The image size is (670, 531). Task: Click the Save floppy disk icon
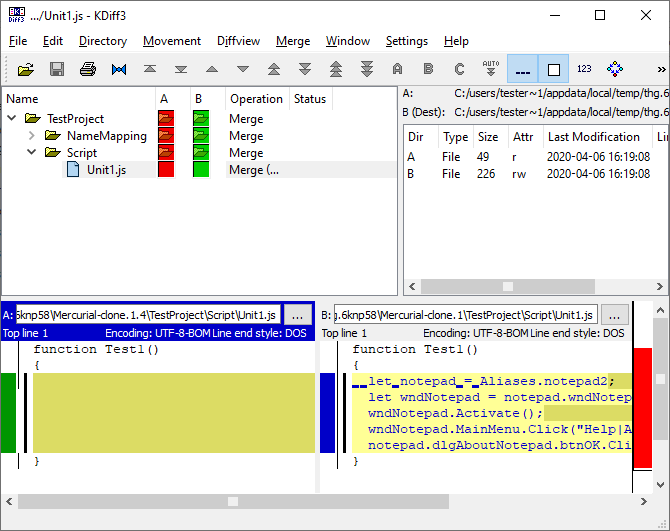[x=57, y=69]
